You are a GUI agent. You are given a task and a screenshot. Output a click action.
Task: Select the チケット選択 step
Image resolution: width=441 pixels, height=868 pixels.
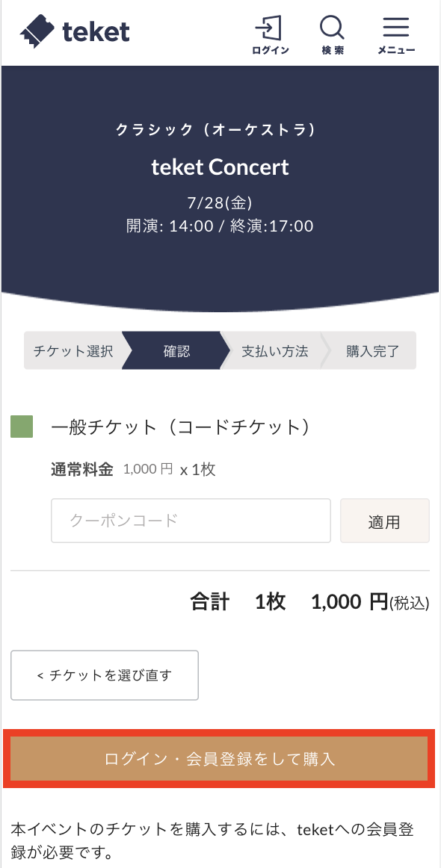tap(74, 351)
